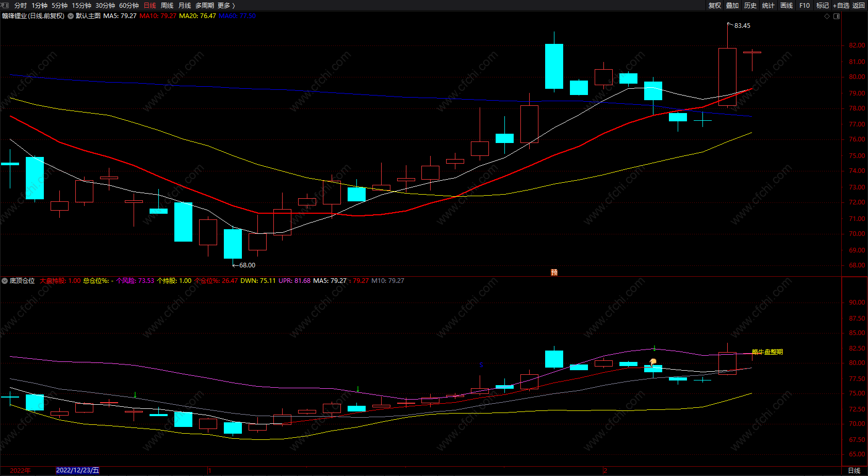
Task: Open dropdown arrow beside 默认主图
Action: pyautogui.click(x=71, y=16)
